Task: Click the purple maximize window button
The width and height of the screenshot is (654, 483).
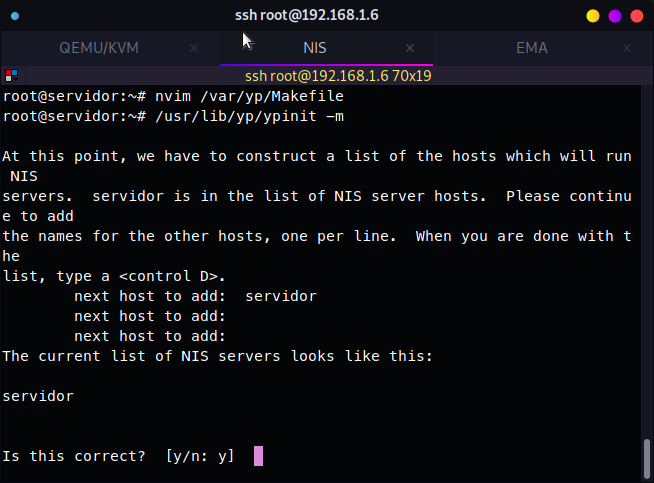Action: [x=615, y=16]
